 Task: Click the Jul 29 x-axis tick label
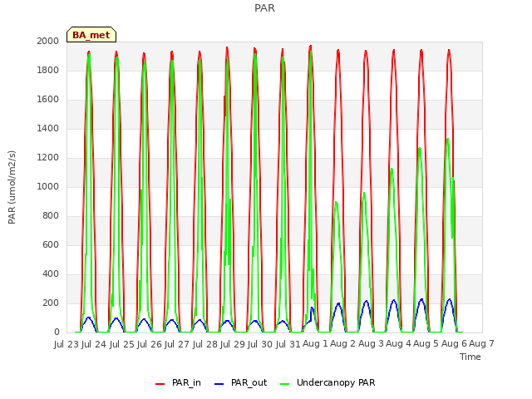tap(233, 344)
